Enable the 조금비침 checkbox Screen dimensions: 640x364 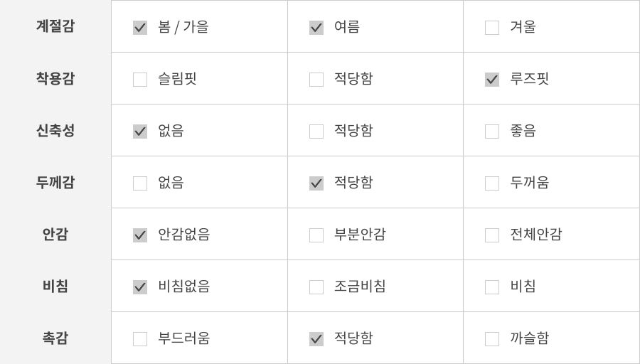click(x=316, y=287)
